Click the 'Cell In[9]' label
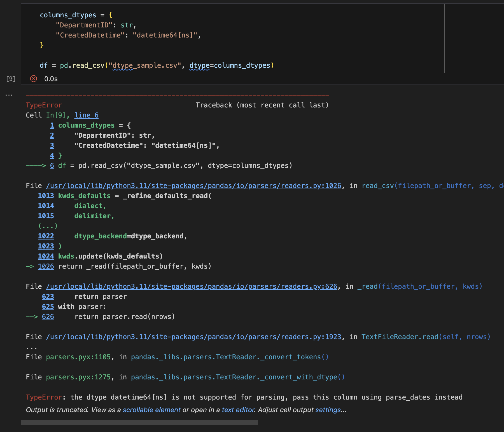Image resolution: width=504 pixels, height=432 pixels. [46, 115]
